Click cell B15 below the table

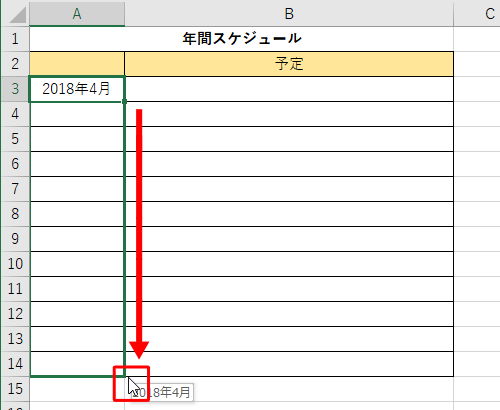pos(289,389)
